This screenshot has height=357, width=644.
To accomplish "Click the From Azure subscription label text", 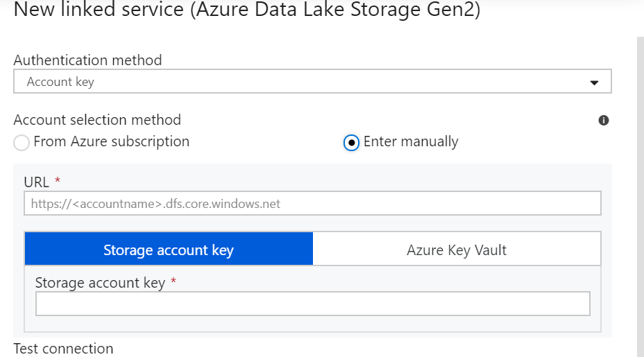I will pos(111,141).
